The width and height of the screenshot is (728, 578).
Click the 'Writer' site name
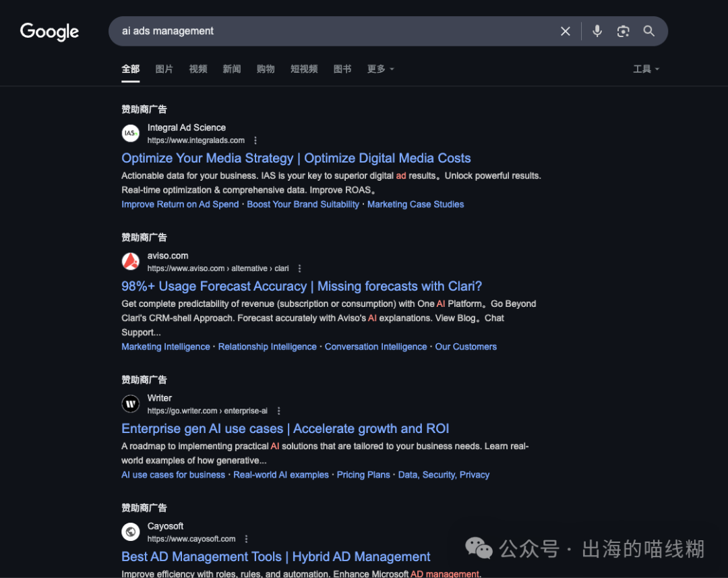(160, 398)
